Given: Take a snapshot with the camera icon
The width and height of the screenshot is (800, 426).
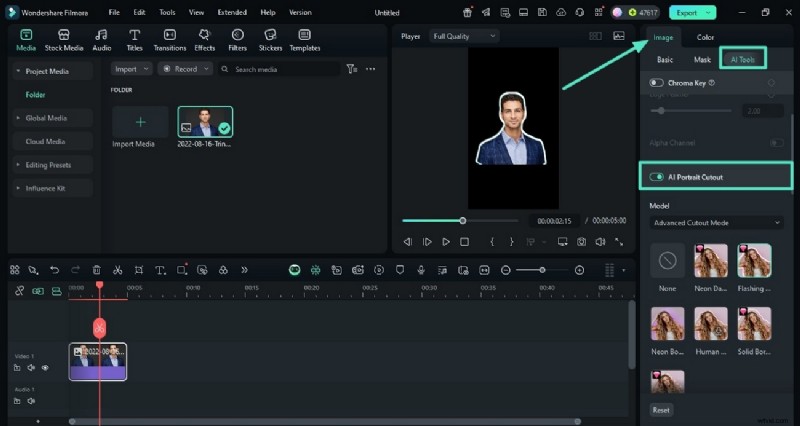Looking at the screenshot, I should pos(581,242).
